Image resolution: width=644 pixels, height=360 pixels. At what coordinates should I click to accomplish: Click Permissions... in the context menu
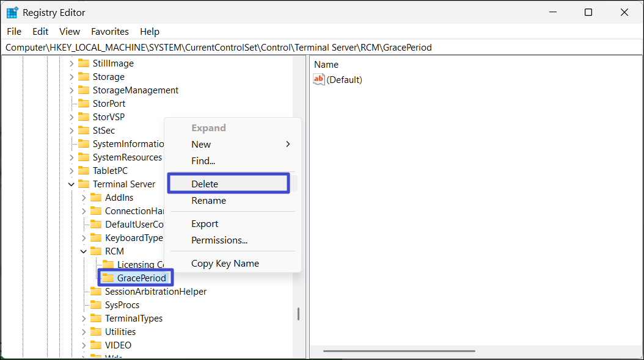(219, 240)
